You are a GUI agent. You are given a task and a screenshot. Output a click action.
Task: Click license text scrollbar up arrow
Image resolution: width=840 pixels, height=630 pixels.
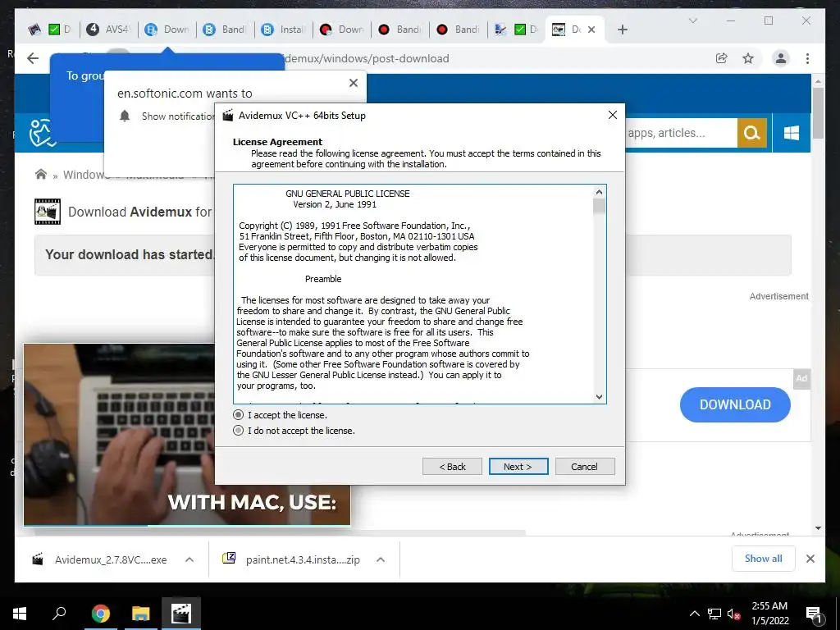tap(599, 192)
